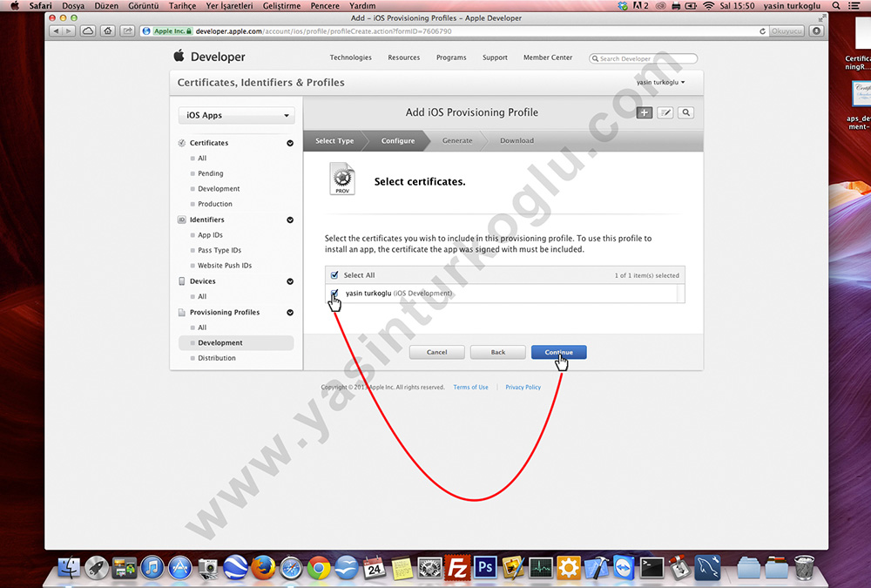The width and height of the screenshot is (871, 588).
Task: Open the Privacy Policy link
Action: coord(523,388)
